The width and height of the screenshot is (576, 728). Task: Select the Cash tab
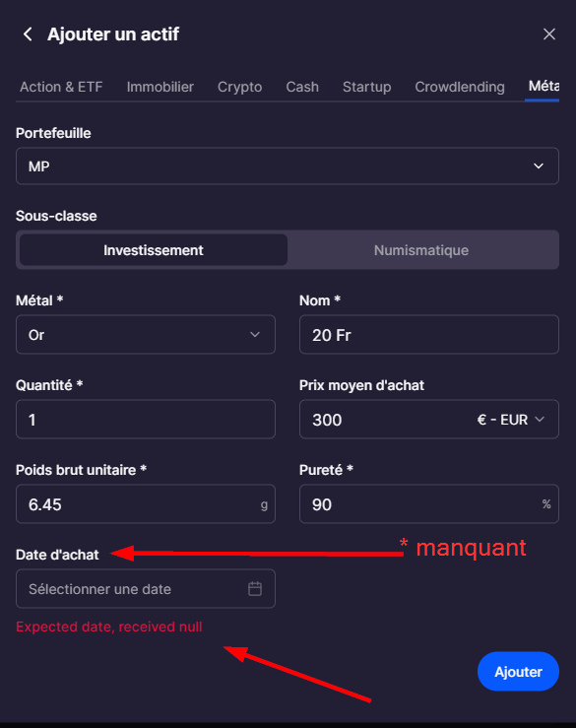point(302,87)
